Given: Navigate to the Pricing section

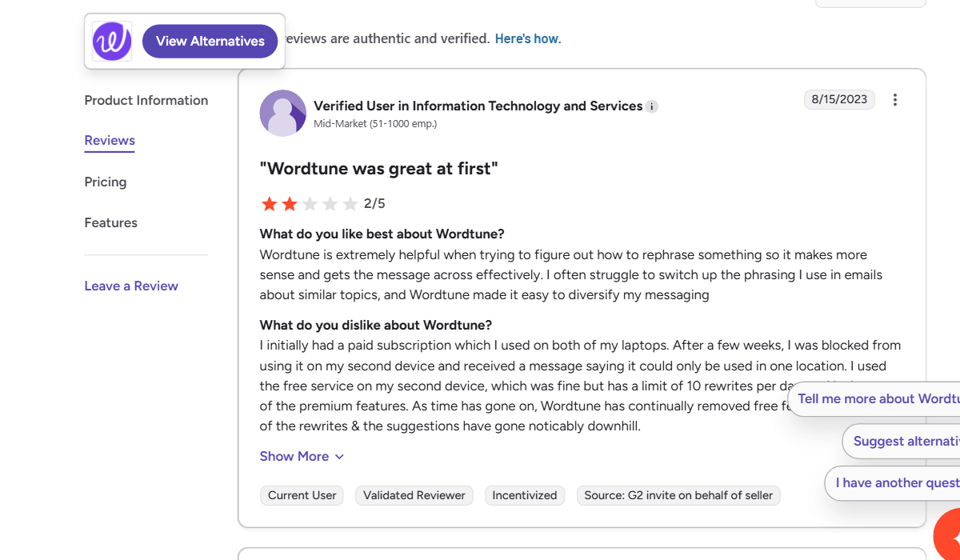Looking at the screenshot, I should pos(106,182).
